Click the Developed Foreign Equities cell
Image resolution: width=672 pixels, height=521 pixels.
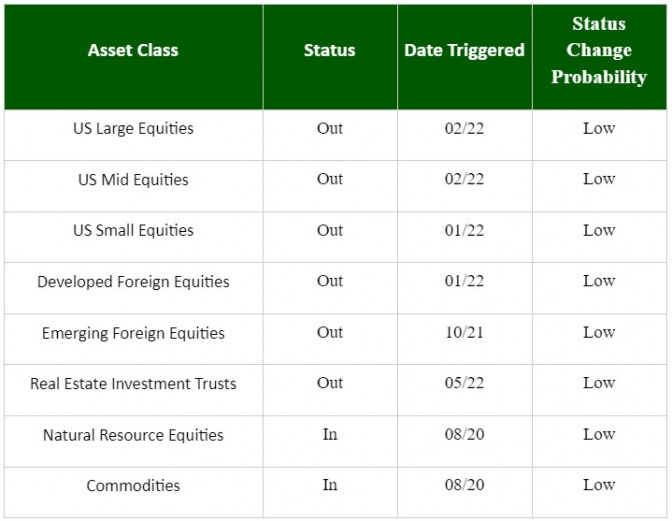(133, 281)
